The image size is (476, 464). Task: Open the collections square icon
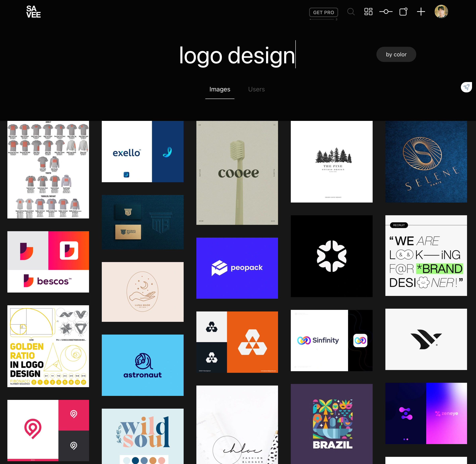(403, 12)
